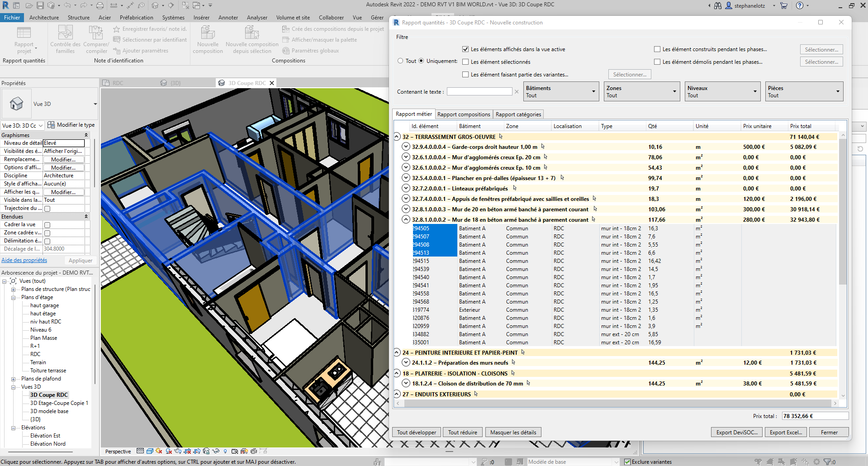Open the Annoter ribbon menu
This screenshot has height=466, width=868.
point(228,17)
